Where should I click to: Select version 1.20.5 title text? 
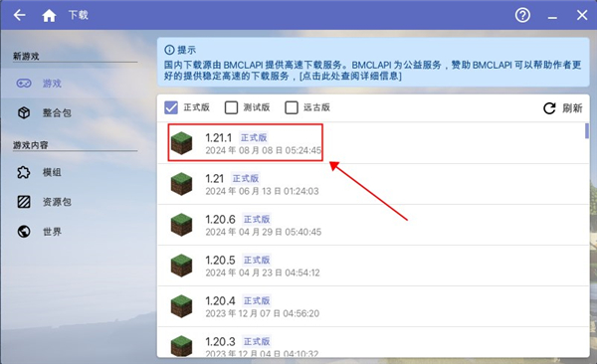click(220, 260)
